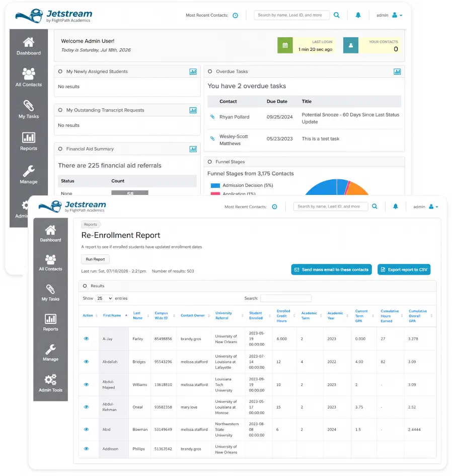452x476 pixels.
Task: Collapse the Results panel circle toggle
Action: pyautogui.click(x=85, y=286)
